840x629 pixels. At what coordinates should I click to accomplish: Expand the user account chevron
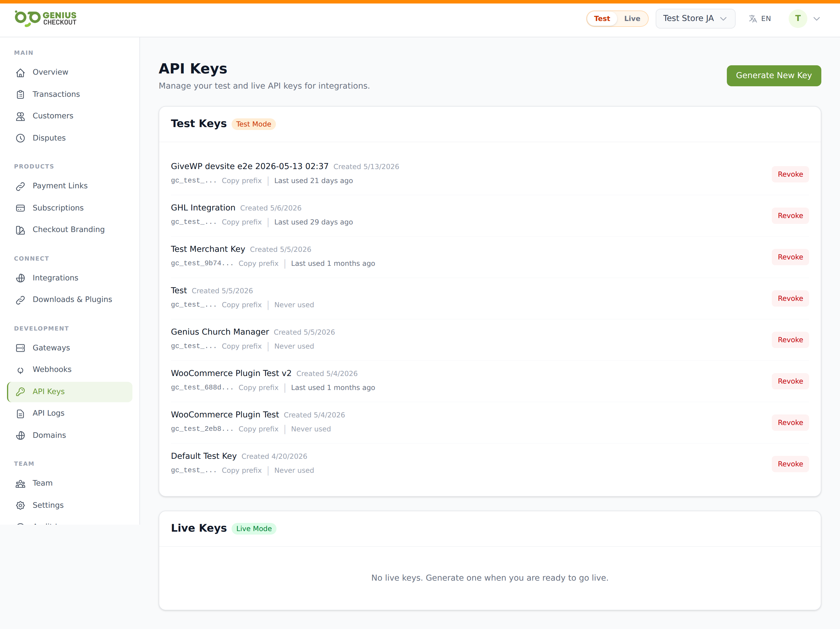(x=816, y=19)
